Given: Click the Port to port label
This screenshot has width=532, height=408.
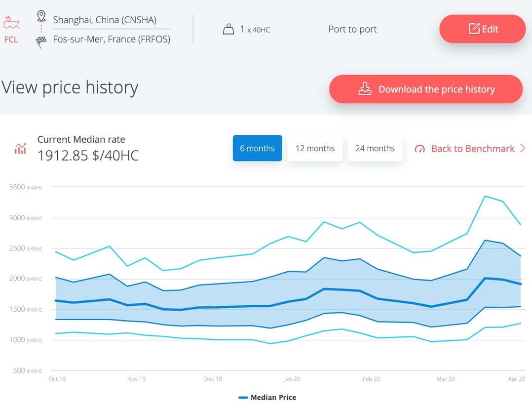Looking at the screenshot, I should [x=352, y=29].
